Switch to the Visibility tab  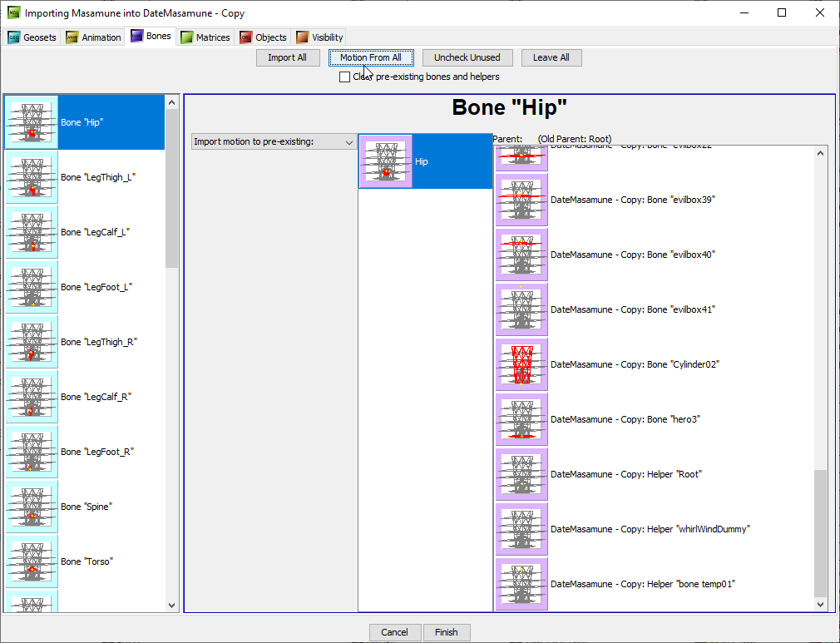[320, 37]
